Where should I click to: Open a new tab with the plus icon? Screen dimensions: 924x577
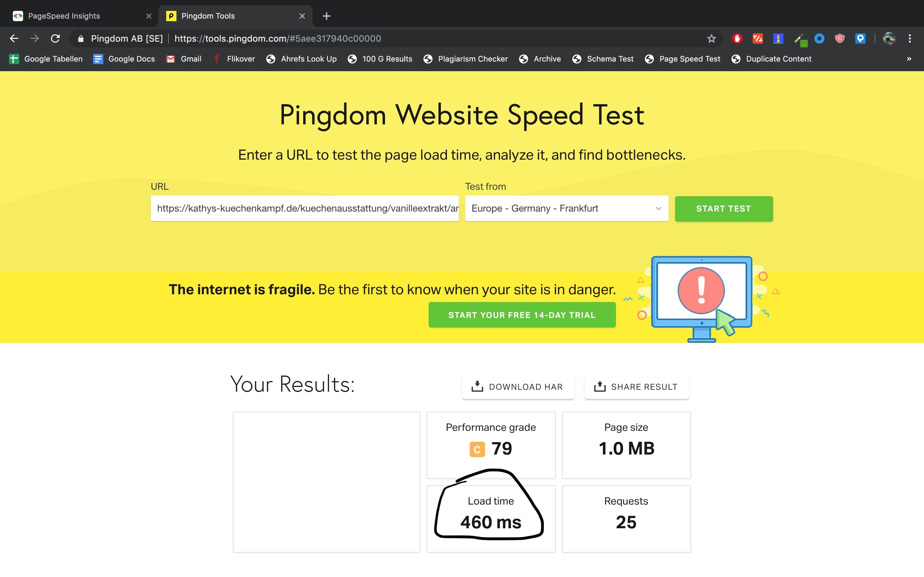pos(327,16)
